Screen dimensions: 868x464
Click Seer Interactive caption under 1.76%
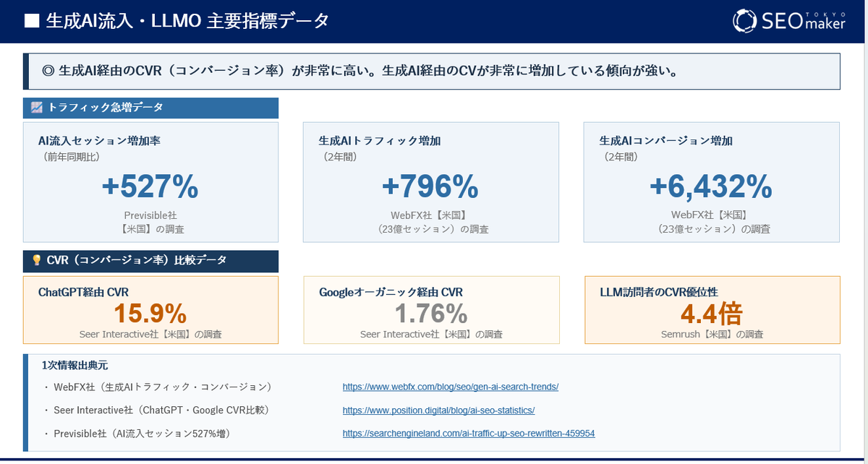(431, 335)
